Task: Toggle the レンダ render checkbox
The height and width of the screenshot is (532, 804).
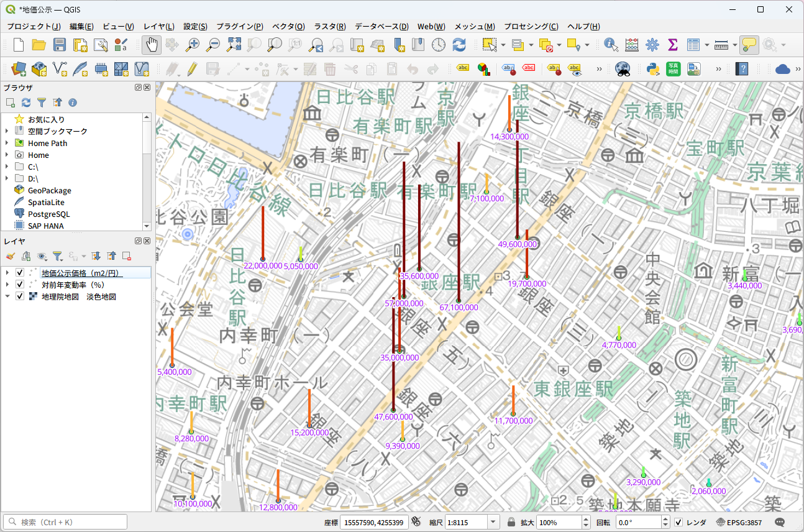Action: (678, 522)
